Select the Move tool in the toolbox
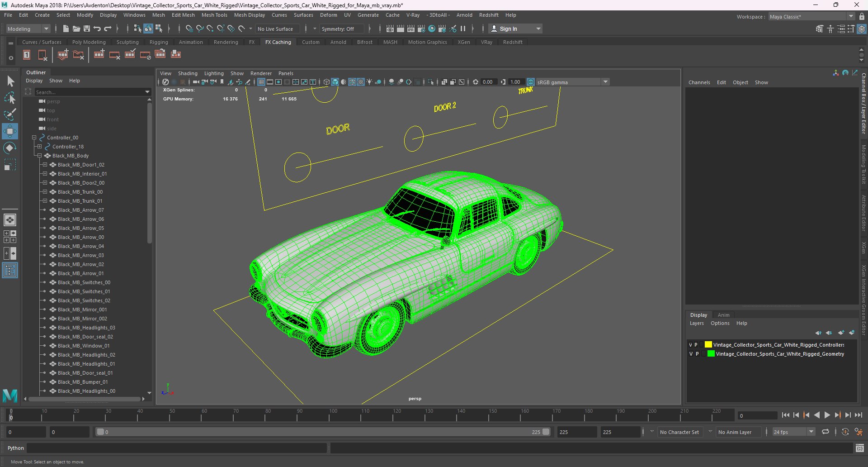The height and width of the screenshot is (467, 868). click(10, 131)
